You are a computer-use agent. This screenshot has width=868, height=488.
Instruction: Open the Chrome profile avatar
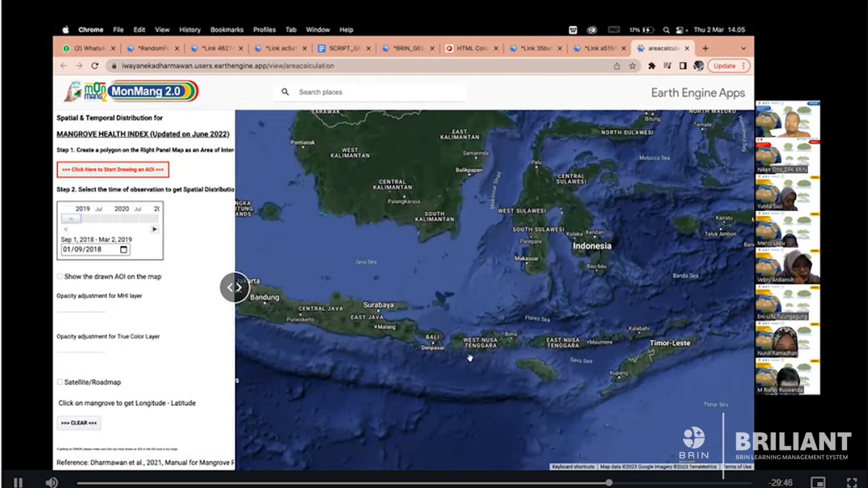pyautogui.click(x=698, y=66)
